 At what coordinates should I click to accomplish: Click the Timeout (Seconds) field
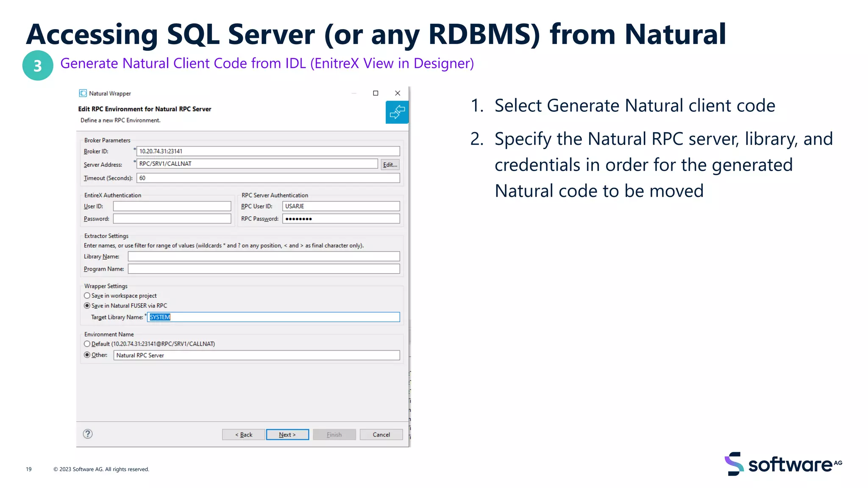(268, 178)
